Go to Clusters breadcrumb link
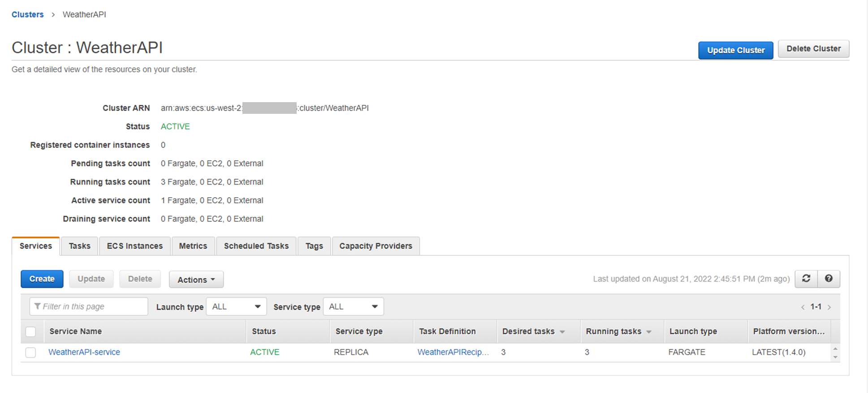868x393 pixels. click(28, 14)
